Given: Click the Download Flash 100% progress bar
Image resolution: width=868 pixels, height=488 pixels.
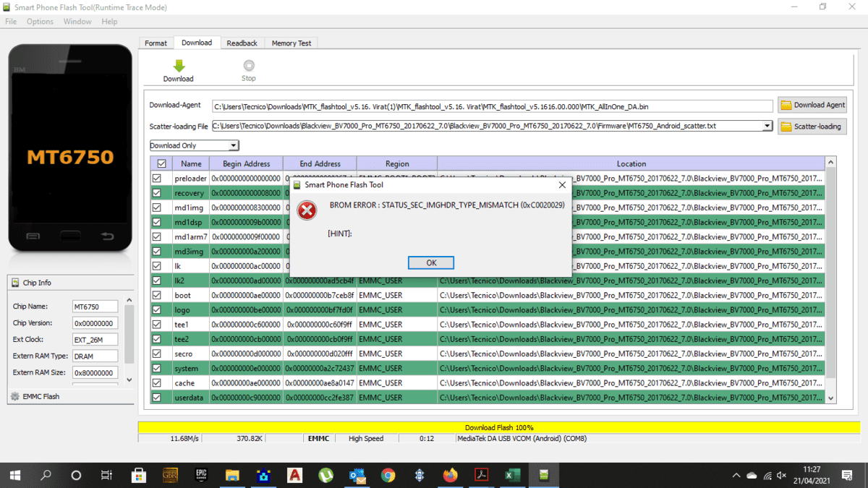Looking at the screenshot, I should pyautogui.click(x=499, y=427).
